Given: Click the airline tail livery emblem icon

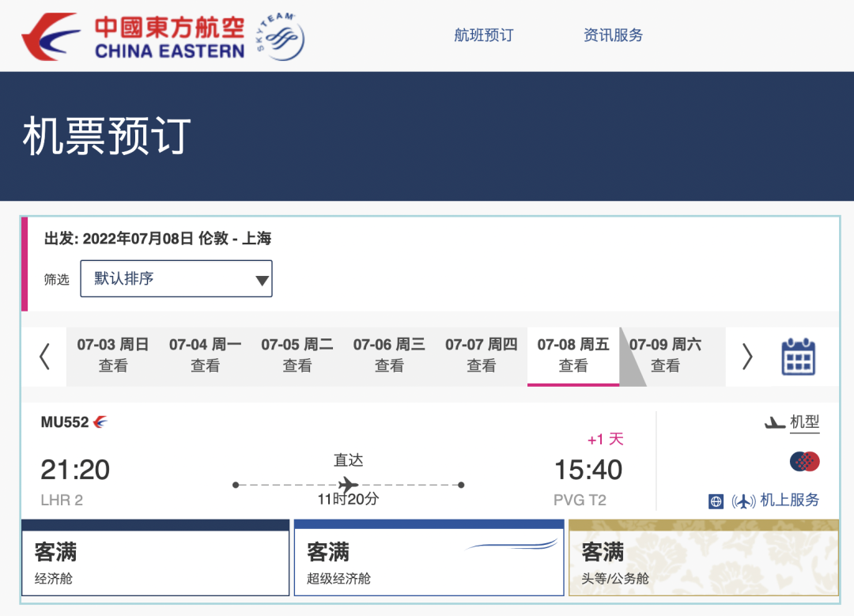Looking at the screenshot, I should (x=804, y=461).
